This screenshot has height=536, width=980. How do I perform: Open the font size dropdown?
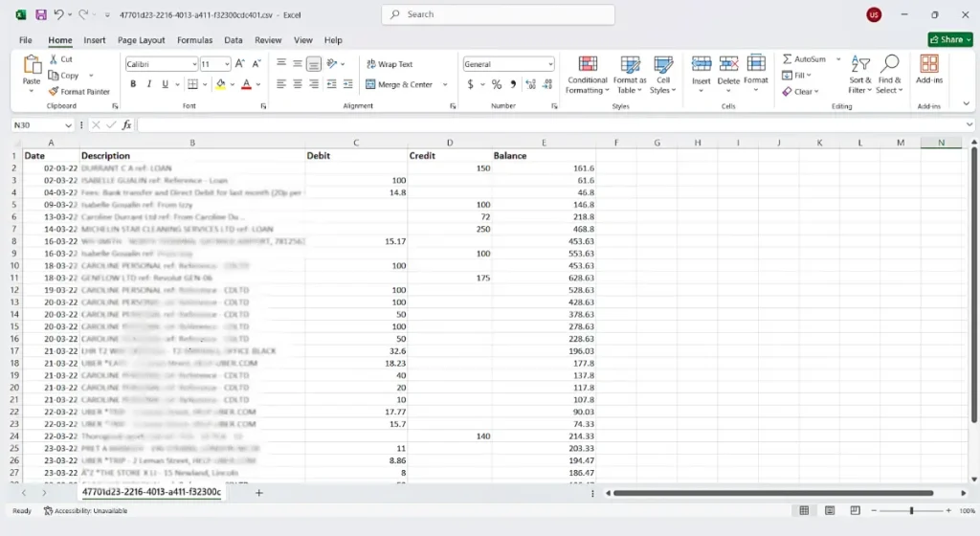tap(227, 64)
